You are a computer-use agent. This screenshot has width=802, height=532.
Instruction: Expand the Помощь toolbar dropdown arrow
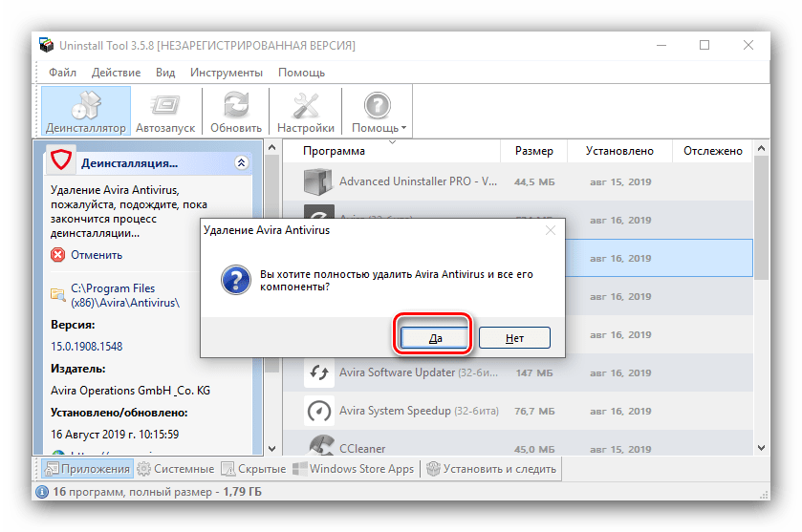click(404, 128)
